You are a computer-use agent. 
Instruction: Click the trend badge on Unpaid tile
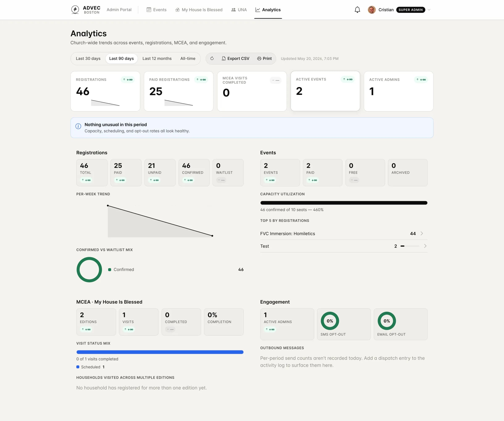[x=154, y=180]
